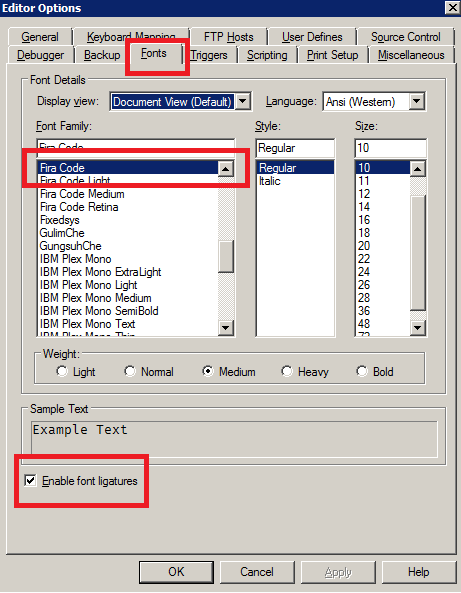The width and height of the screenshot is (461, 593).
Task: Switch to User Defines tab
Action: [x=312, y=37]
